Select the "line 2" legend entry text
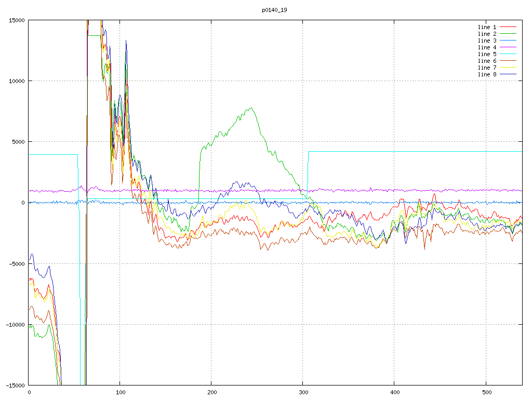The height and width of the screenshot is (399, 532). click(x=487, y=34)
